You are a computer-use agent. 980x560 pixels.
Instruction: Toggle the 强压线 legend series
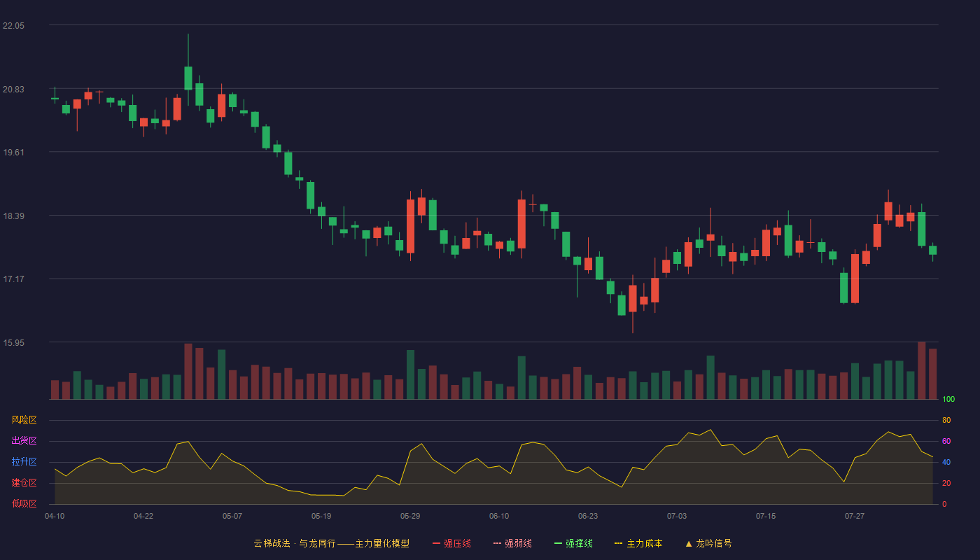pos(451,543)
